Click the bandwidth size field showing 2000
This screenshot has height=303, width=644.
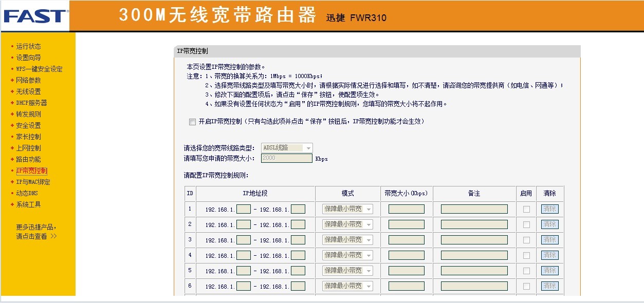click(286, 158)
